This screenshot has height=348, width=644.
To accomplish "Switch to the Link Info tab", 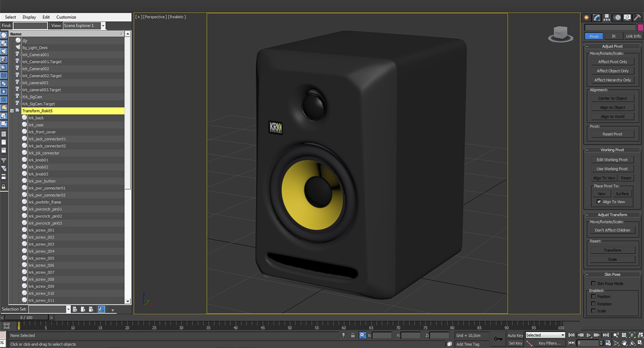I will click(x=633, y=36).
